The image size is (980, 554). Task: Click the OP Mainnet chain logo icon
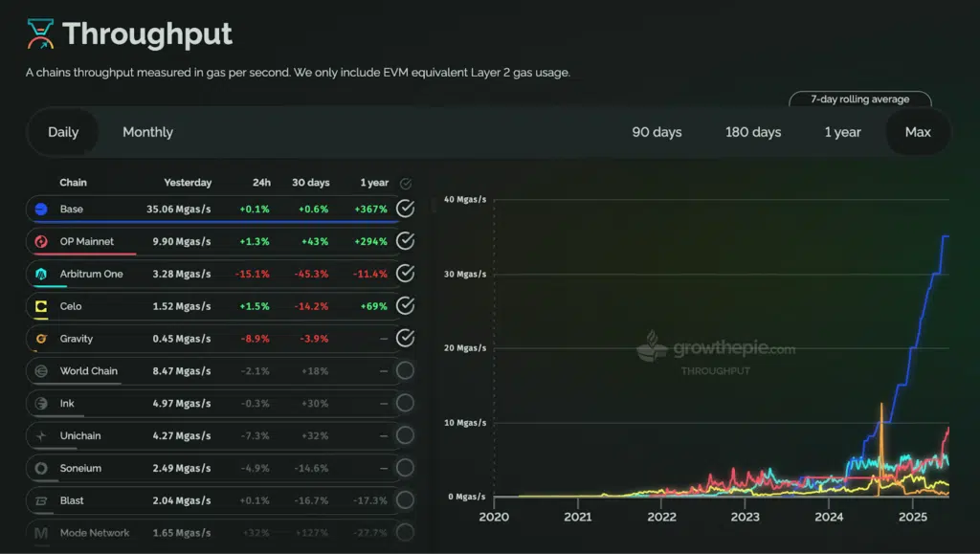[41, 242]
